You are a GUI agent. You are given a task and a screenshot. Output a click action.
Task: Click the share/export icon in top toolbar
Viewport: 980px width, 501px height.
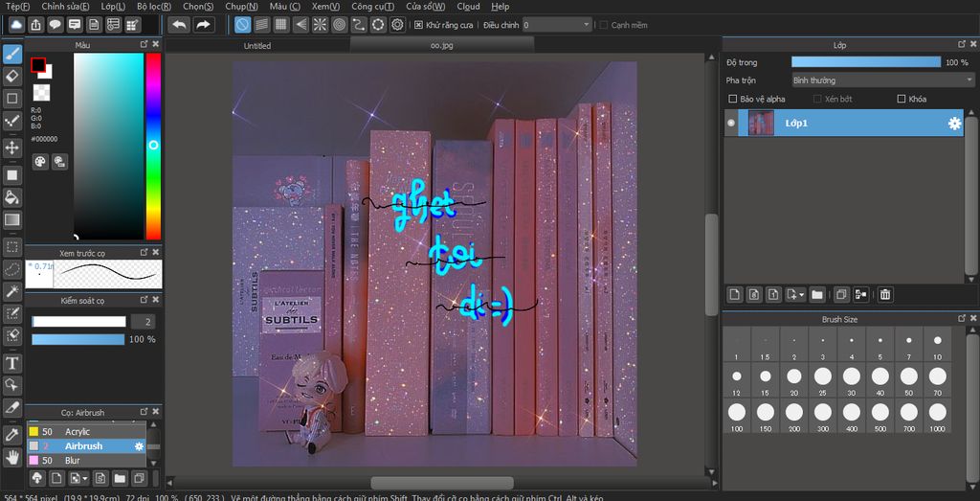tap(35, 24)
